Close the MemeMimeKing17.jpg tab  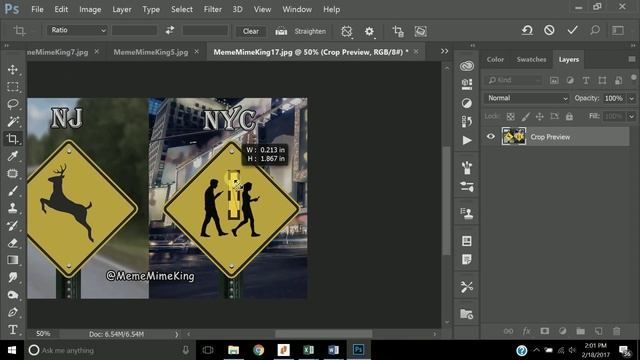416,51
